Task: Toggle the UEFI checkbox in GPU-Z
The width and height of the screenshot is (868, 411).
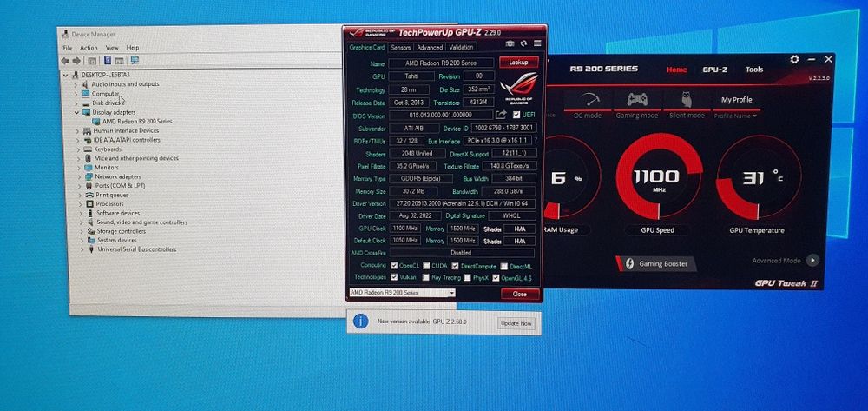Action: [516, 115]
